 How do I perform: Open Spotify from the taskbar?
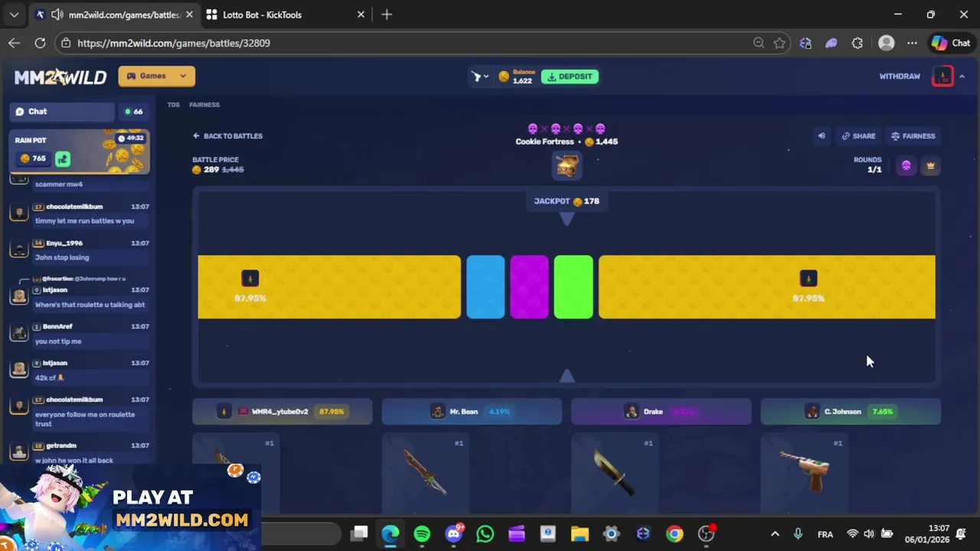click(x=422, y=533)
